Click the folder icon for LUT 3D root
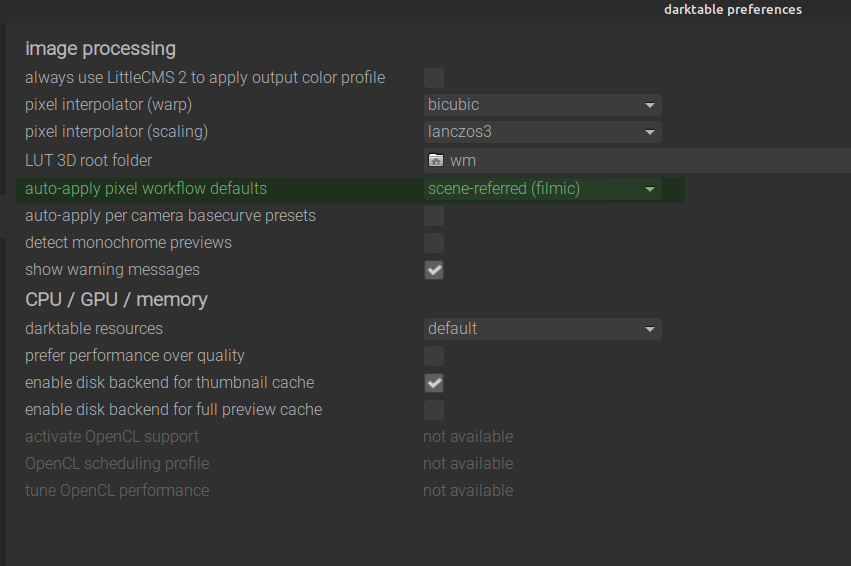The width and height of the screenshot is (851, 566). coord(435,160)
